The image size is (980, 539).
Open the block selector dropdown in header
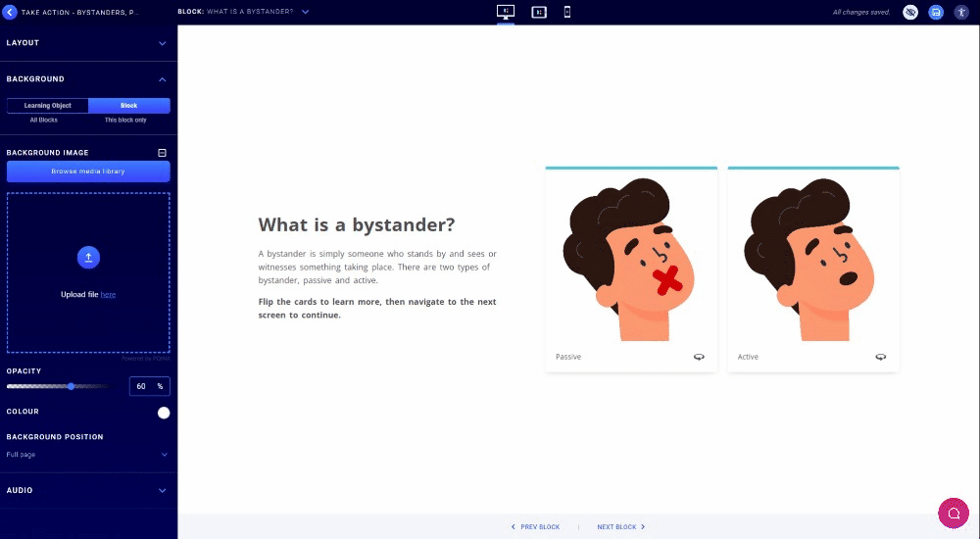click(x=305, y=12)
